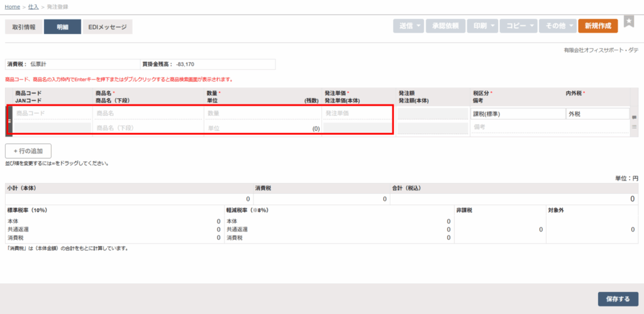The width and height of the screenshot is (644, 314).
Task: Click the row drag handle on left
Action: (x=9, y=120)
